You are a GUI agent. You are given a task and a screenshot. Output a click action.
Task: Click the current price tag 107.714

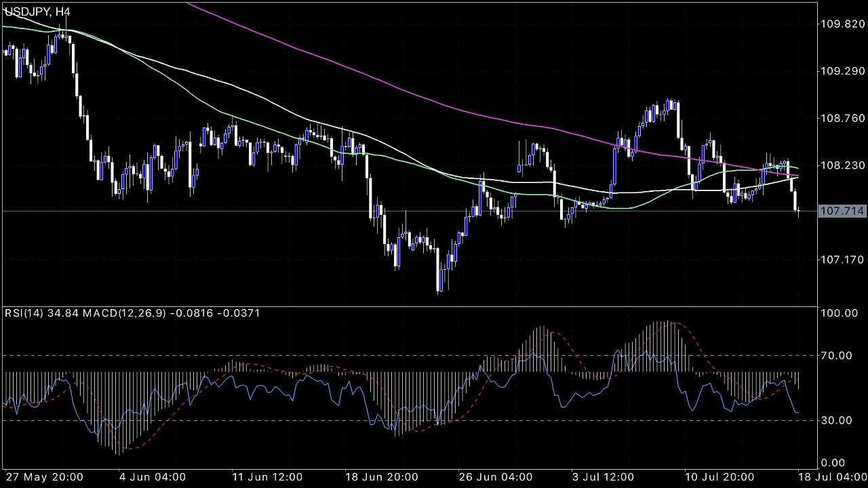842,211
